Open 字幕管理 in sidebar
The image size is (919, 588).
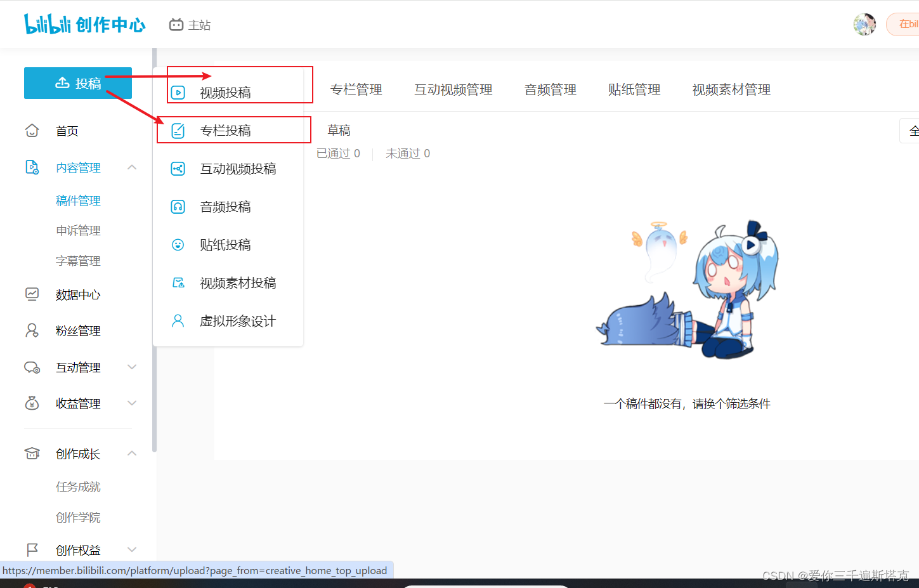coord(78,261)
